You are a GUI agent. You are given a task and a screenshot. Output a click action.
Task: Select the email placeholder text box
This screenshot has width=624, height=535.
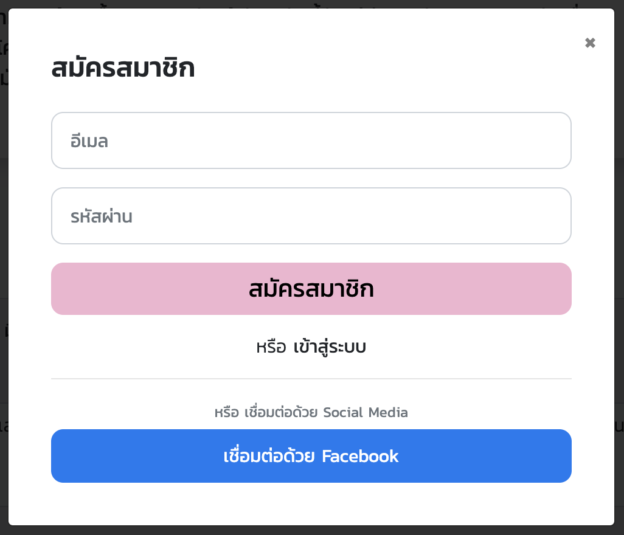click(x=311, y=141)
